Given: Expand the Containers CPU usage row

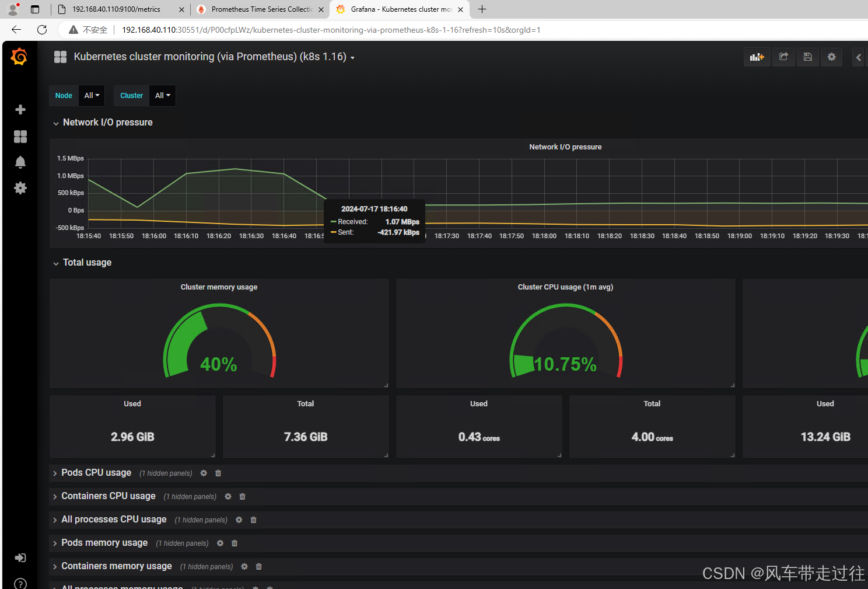Looking at the screenshot, I should coord(55,497).
